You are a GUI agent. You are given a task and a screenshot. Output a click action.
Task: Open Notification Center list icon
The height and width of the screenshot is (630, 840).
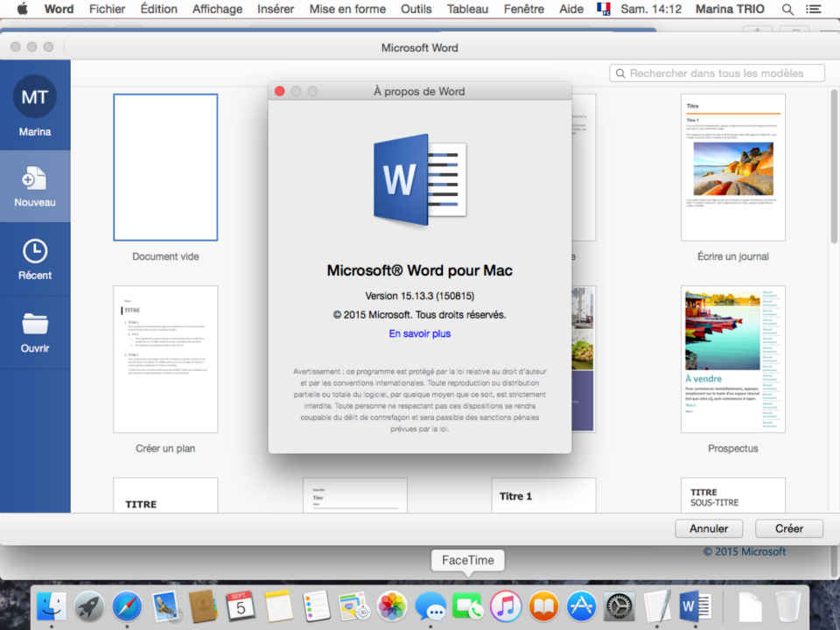[813, 9]
